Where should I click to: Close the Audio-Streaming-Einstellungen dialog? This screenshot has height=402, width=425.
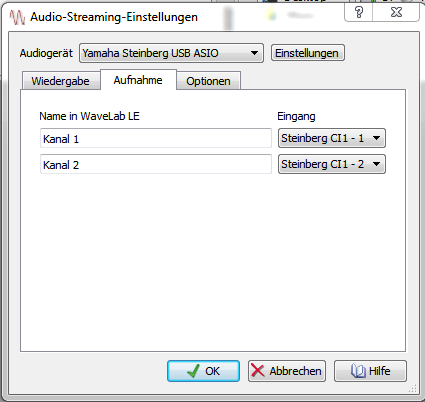[x=396, y=13]
